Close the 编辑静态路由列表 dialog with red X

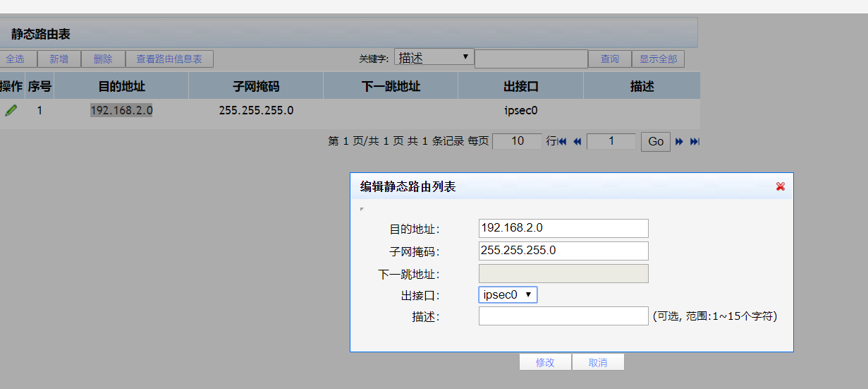coord(780,186)
